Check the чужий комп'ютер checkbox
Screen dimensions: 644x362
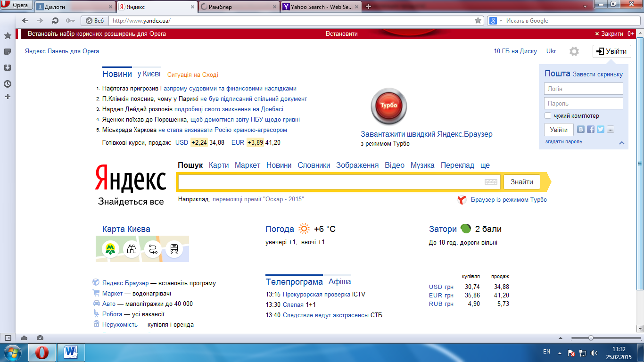(547, 115)
